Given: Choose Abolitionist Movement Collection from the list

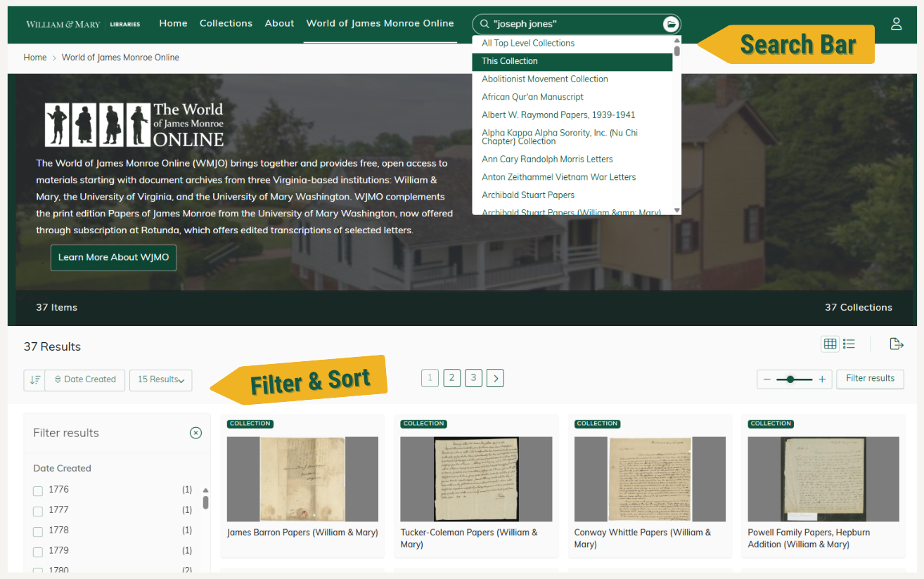Looking at the screenshot, I should pos(545,79).
